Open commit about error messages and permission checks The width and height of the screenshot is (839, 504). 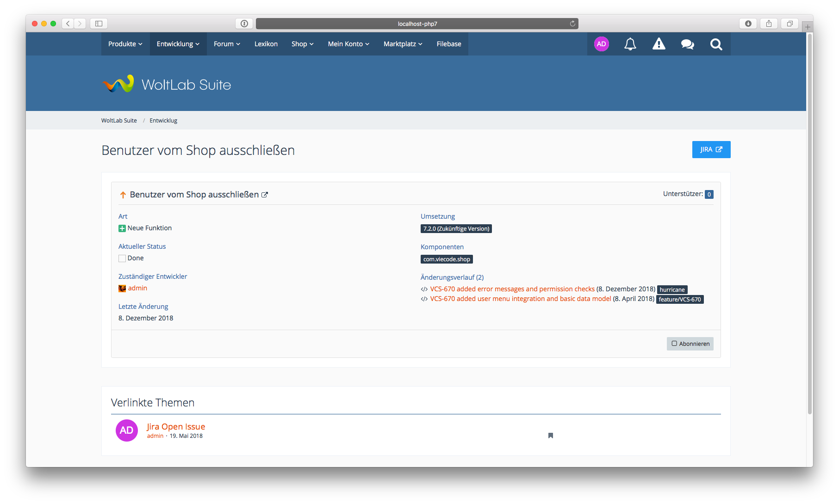pos(512,289)
